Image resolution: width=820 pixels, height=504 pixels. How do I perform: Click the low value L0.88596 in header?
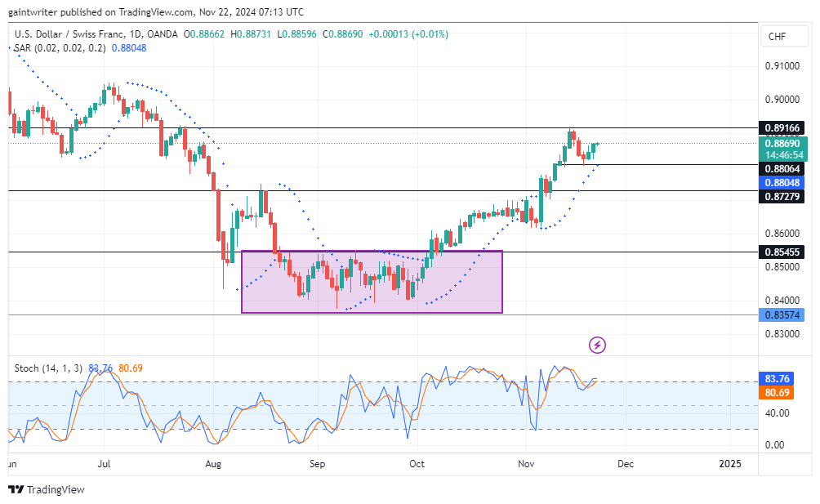(296, 34)
